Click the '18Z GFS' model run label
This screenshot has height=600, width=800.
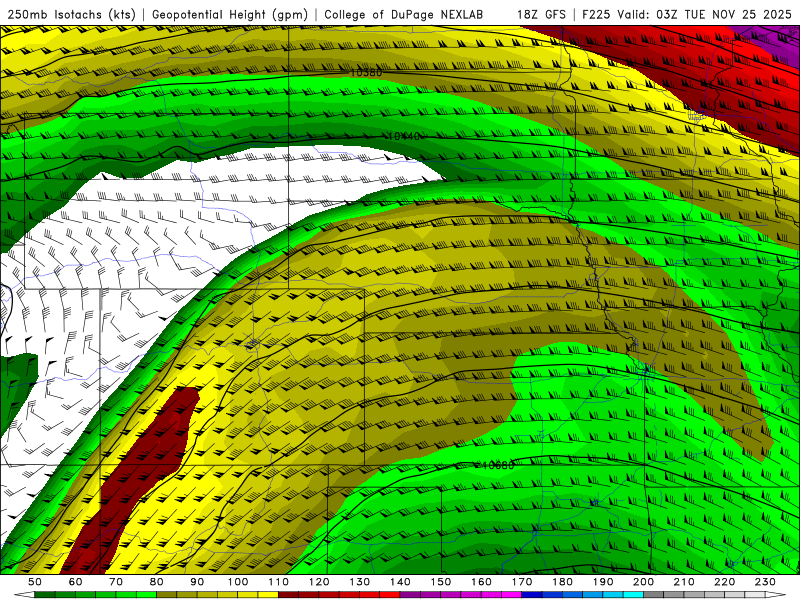point(541,14)
